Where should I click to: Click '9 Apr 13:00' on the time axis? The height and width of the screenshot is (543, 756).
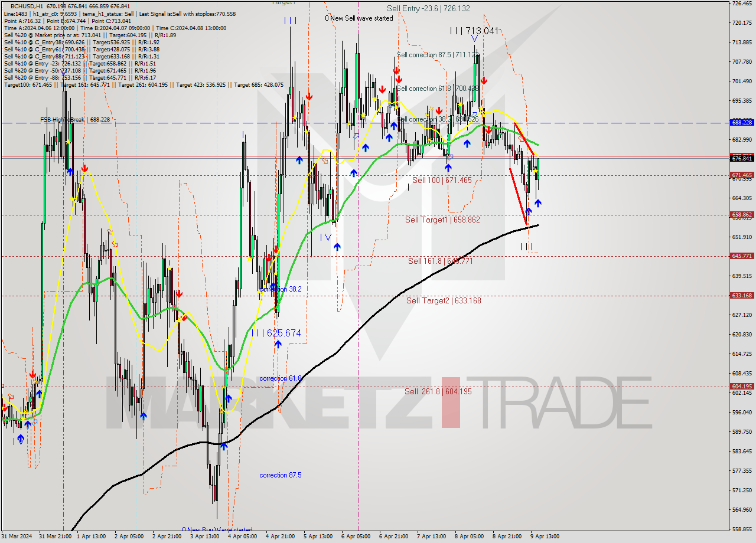coord(545,537)
